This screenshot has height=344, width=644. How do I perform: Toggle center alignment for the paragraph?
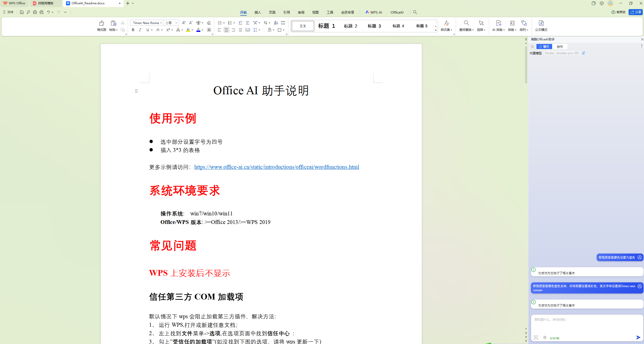click(226, 30)
